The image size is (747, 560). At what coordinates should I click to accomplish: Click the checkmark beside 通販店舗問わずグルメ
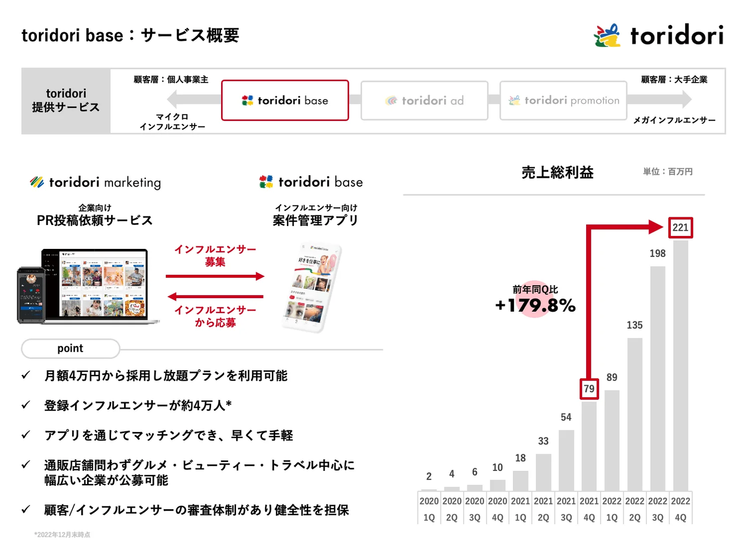[x=26, y=465]
